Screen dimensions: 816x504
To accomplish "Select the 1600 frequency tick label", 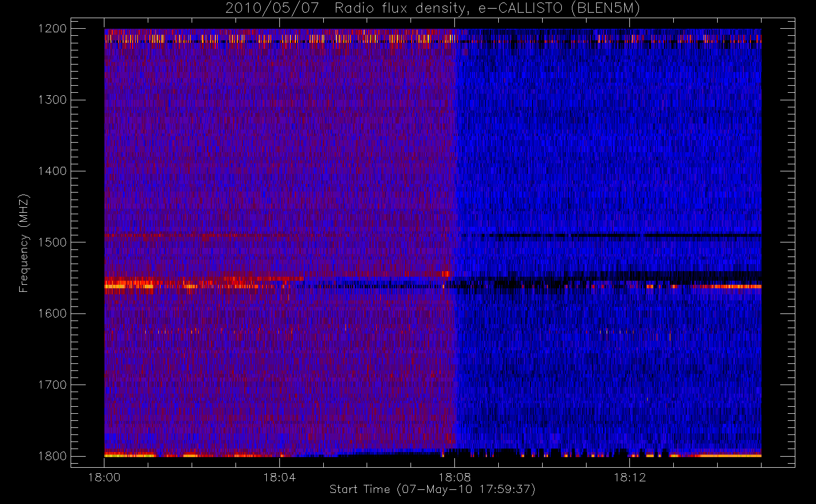I will click(53, 313).
